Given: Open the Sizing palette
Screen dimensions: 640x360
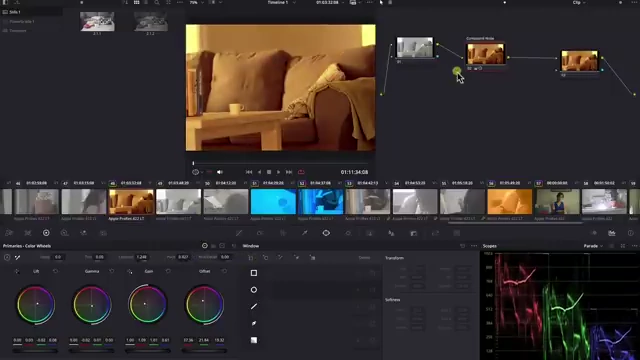Looking at the screenshot, I should click(x=435, y=233).
